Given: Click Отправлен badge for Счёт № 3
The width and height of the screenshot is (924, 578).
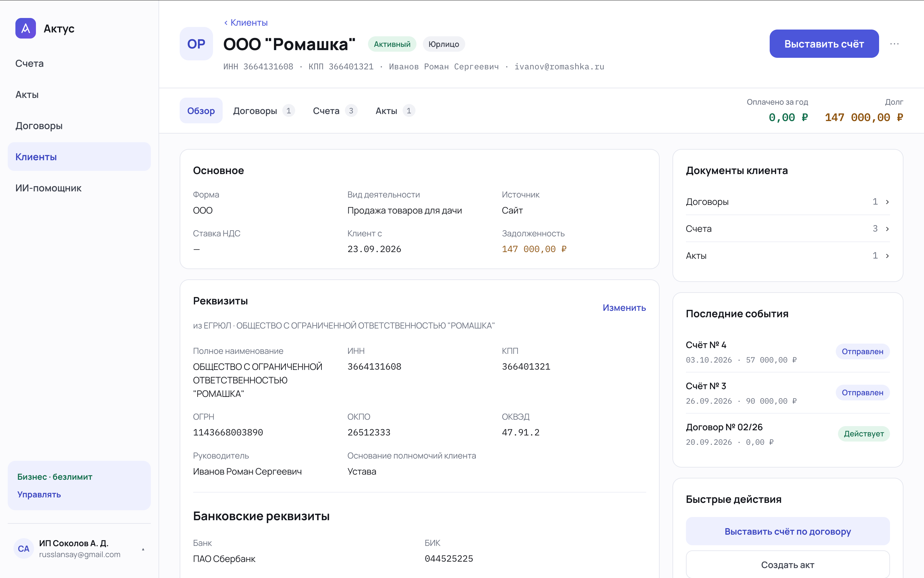Looking at the screenshot, I should 862,393.
